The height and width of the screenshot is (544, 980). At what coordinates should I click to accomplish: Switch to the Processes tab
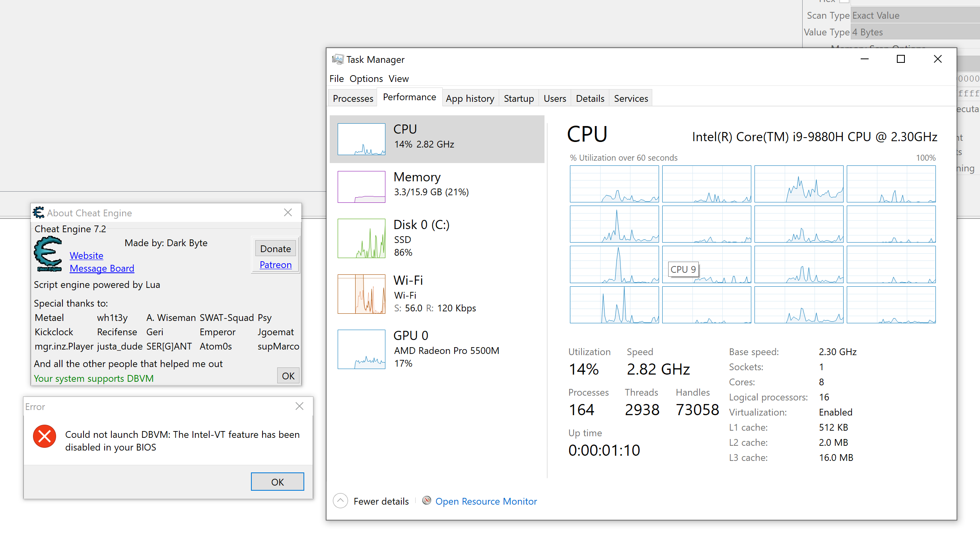(x=353, y=98)
